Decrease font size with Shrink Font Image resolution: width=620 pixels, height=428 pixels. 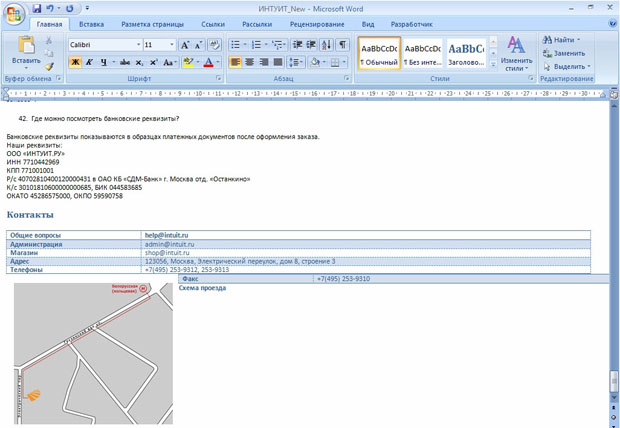(198, 45)
